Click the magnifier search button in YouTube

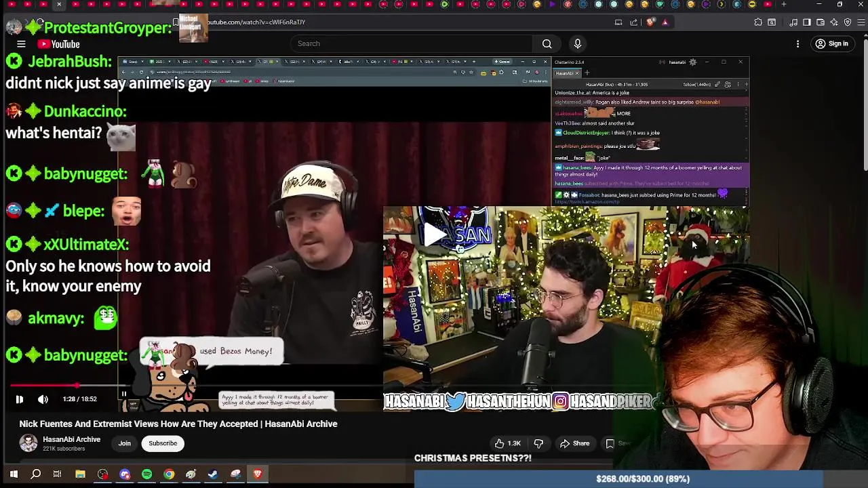(x=547, y=43)
